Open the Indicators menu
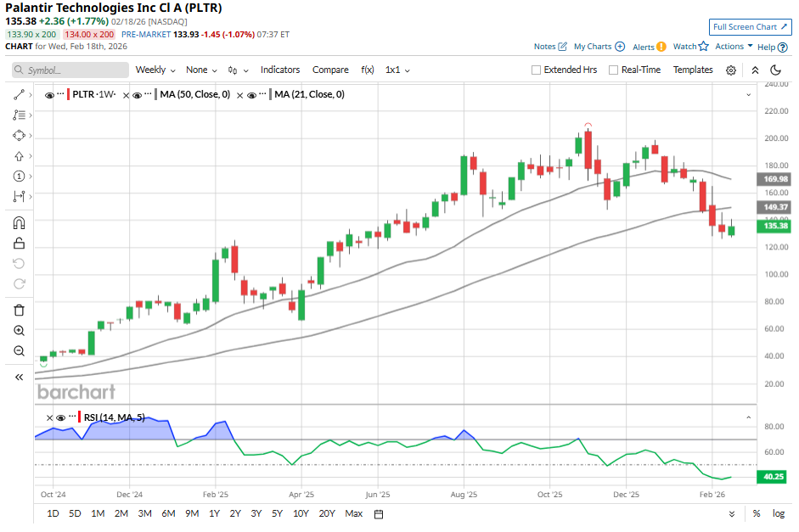Image resolution: width=799 pixels, height=532 pixels. click(280, 70)
